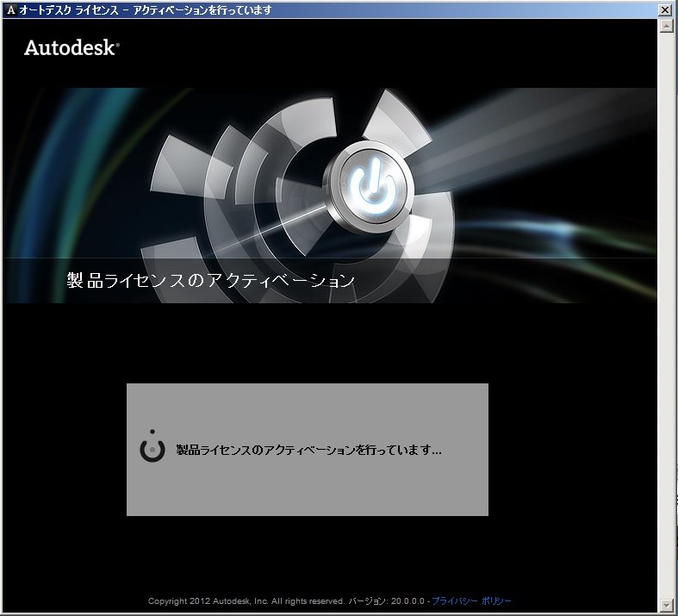The height and width of the screenshot is (616, 678).
Task: Click the title bar application icon
Action: (11, 10)
